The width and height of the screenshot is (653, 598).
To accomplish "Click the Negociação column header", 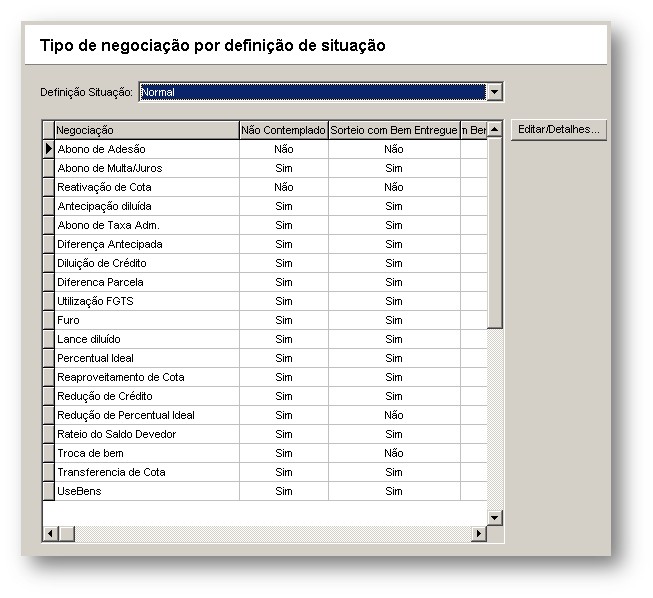I will click(x=147, y=130).
